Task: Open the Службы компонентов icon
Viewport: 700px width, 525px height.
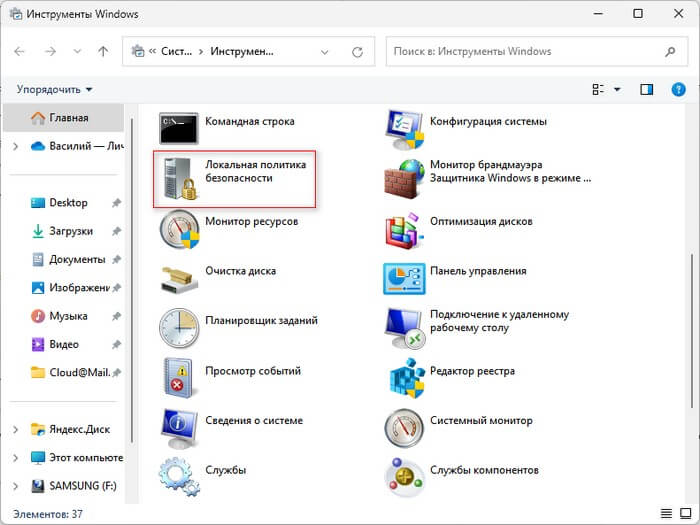Action: tap(404, 477)
